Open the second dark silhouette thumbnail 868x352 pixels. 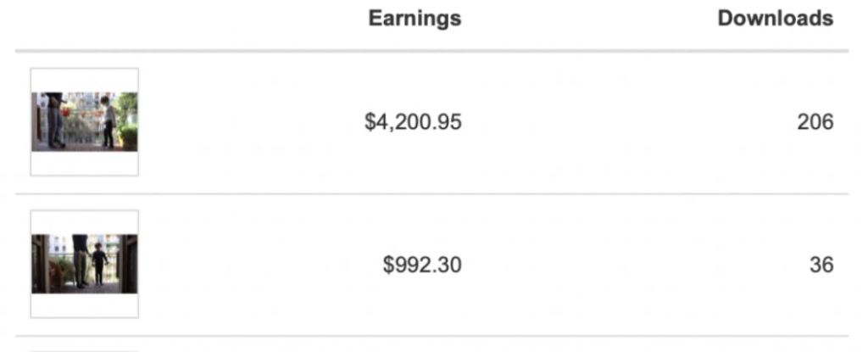[85, 264]
